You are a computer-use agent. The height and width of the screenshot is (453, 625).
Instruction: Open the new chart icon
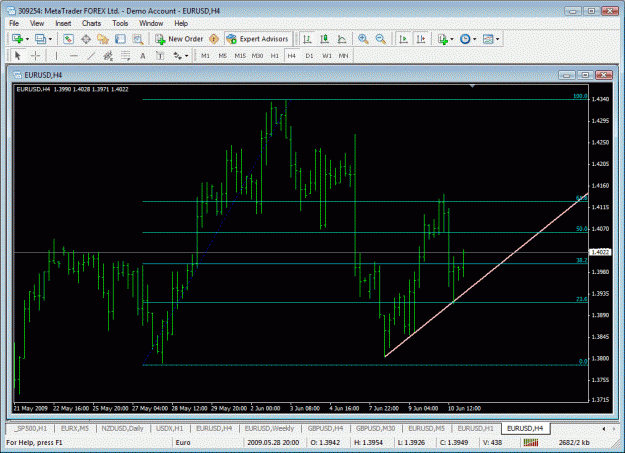click(x=17, y=39)
